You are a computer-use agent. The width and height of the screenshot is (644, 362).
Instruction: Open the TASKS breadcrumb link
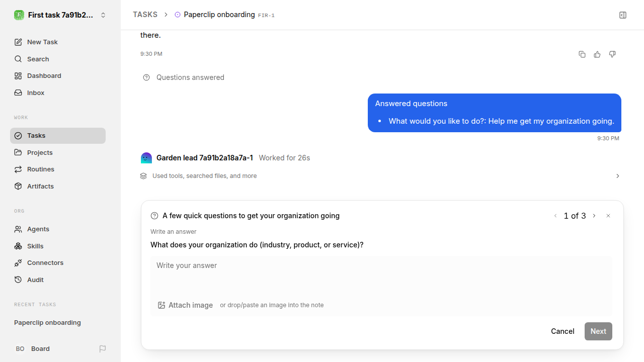145,15
